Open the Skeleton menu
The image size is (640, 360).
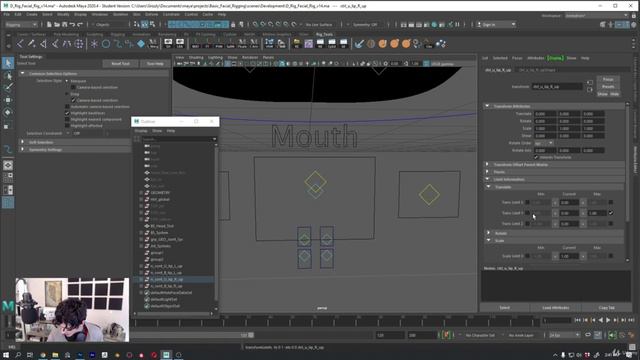click(x=120, y=14)
